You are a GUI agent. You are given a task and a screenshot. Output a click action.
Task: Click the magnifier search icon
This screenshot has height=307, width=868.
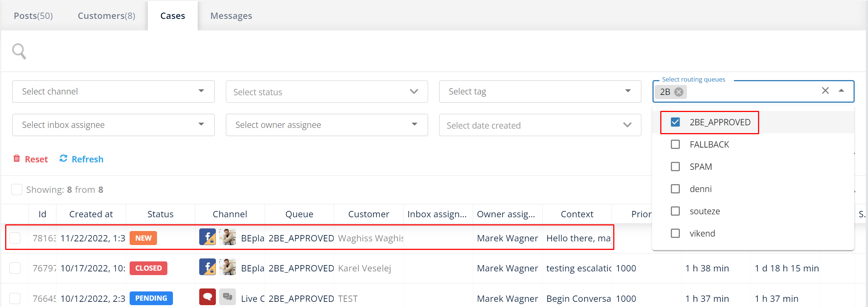pyautogui.click(x=19, y=52)
